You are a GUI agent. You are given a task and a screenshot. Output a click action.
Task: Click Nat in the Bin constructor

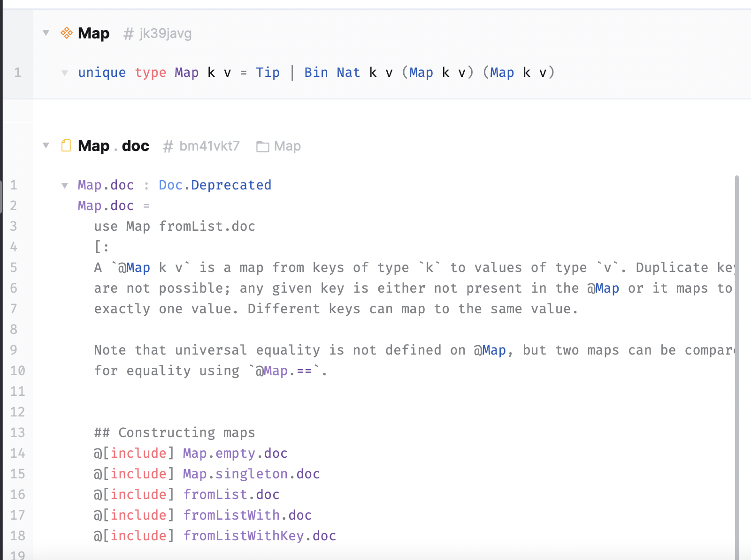(347, 73)
